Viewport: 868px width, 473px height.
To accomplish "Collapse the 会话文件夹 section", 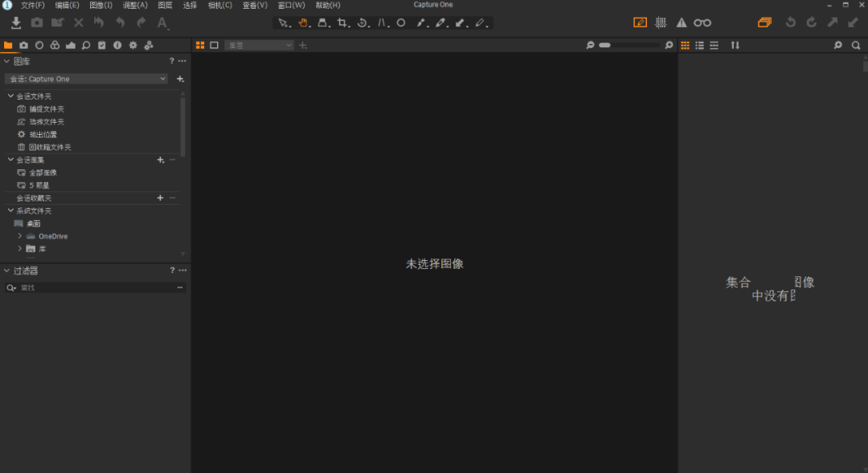I will point(10,96).
